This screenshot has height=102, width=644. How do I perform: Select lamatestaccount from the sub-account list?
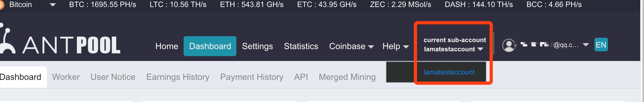449,72
